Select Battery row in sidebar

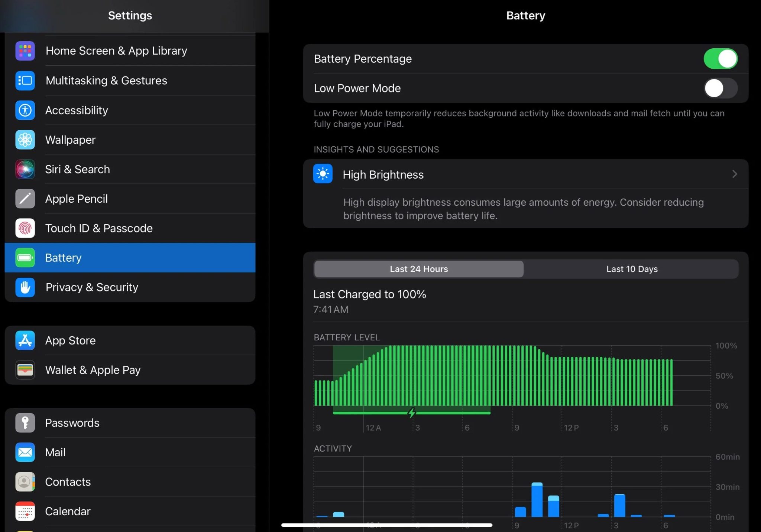tap(130, 258)
